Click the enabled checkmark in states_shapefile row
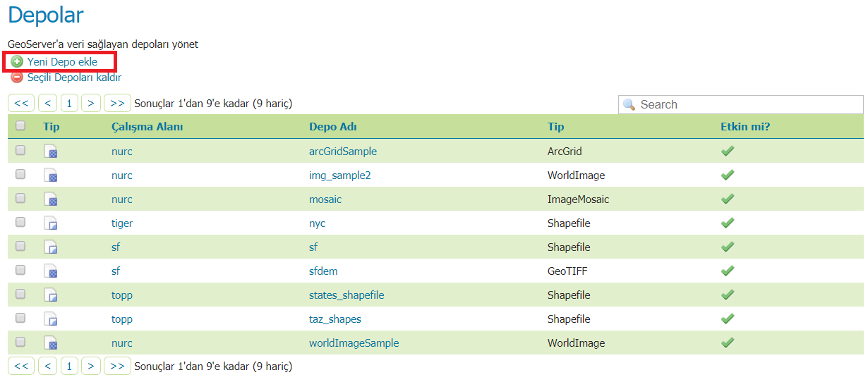 pyautogui.click(x=728, y=295)
